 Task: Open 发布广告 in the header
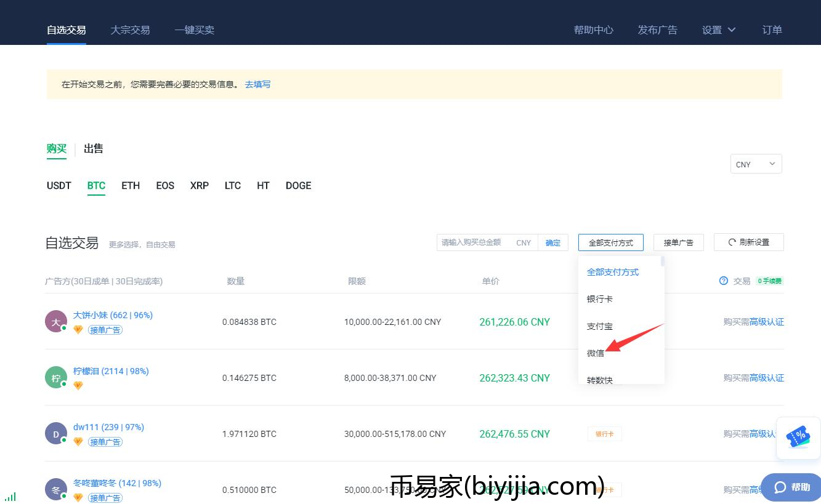658,30
